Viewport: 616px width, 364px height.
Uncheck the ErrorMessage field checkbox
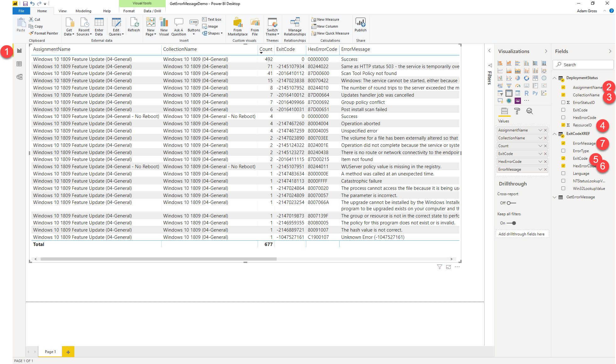pyautogui.click(x=563, y=143)
